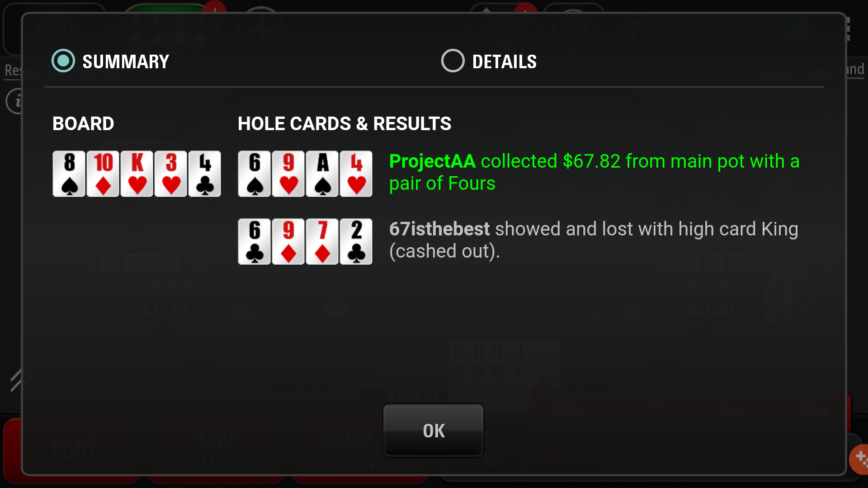Click the 67isthebest player name
The image size is (868, 488).
439,229
